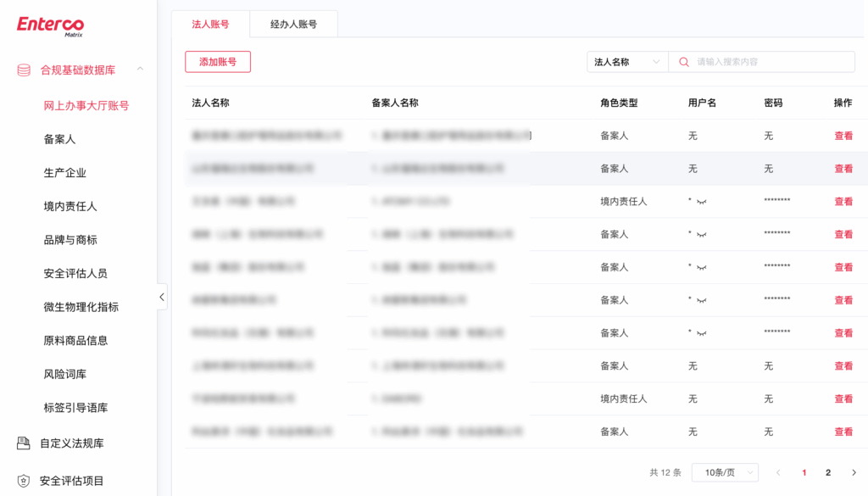Open 生产企业 in the sidebar menu
868x496 pixels.
65,173
